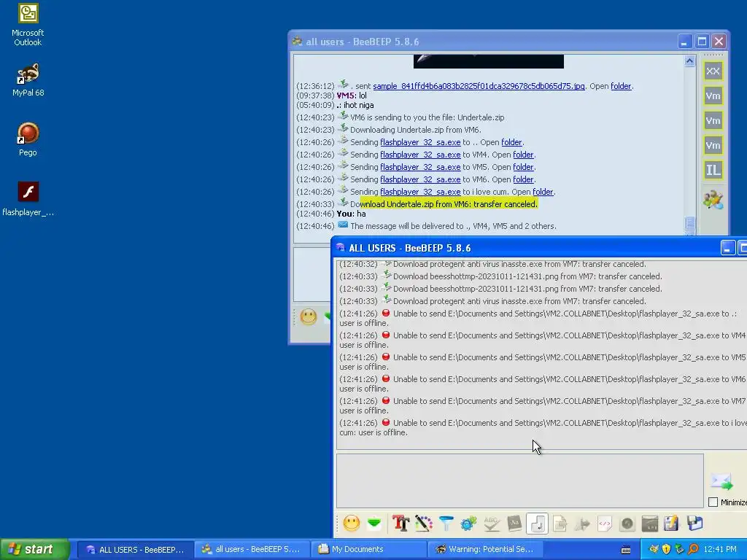
Task: Click scrollbar up arrow in all users chat
Action: click(689, 61)
